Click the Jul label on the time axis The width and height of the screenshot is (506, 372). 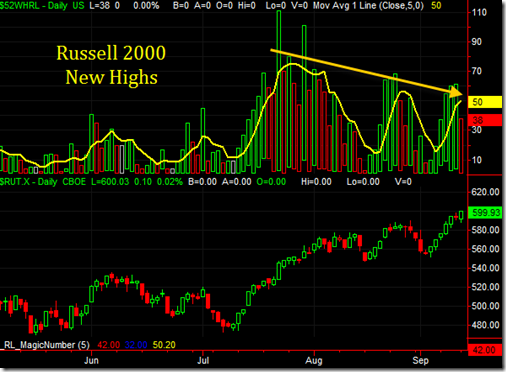pos(203,361)
